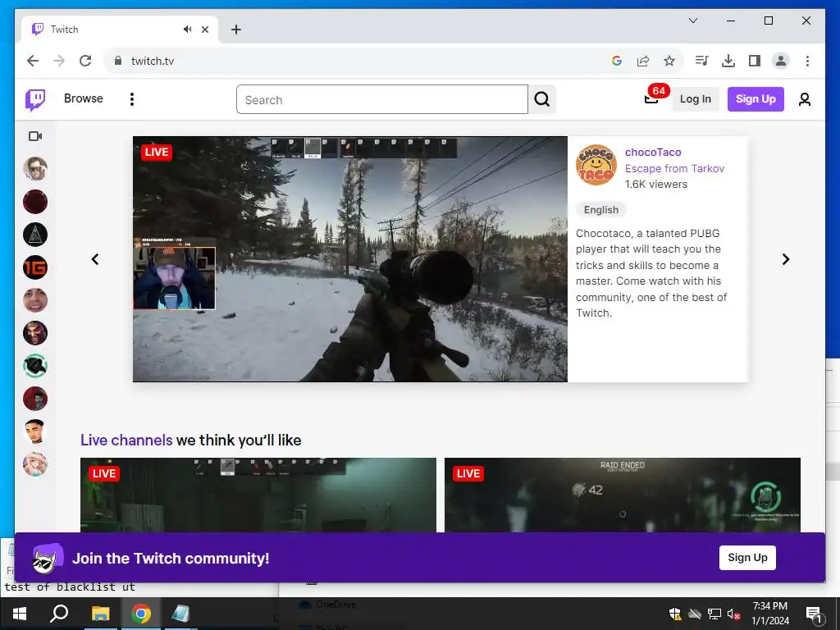The image size is (840, 630).
Task: Open Chrome downloads icon
Action: [728, 61]
